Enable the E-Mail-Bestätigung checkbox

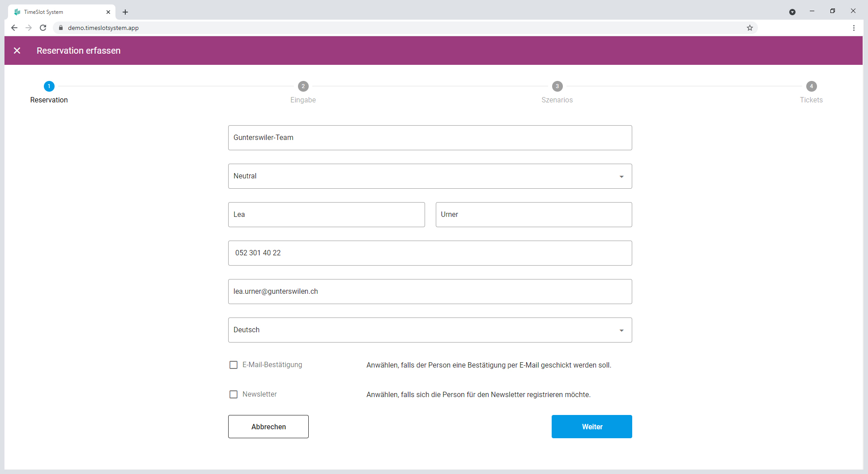pyautogui.click(x=234, y=365)
